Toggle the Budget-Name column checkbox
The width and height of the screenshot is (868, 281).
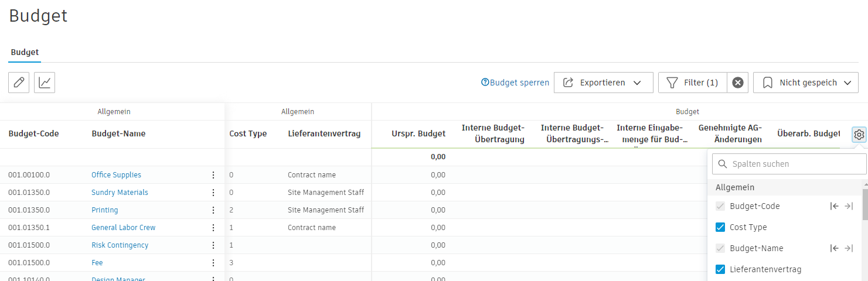[720, 248]
